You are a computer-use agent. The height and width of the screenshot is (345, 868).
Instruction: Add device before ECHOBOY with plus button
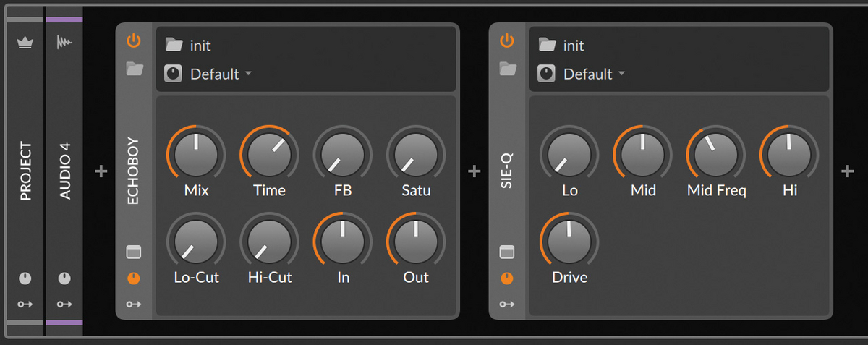pyautogui.click(x=101, y=171)
